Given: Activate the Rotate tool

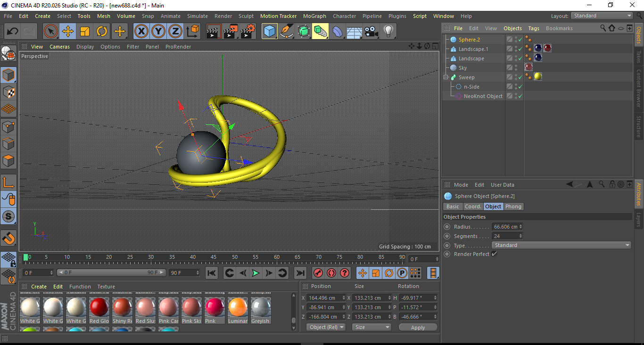Looking at the screenshot, I should [x=102, y=32].
